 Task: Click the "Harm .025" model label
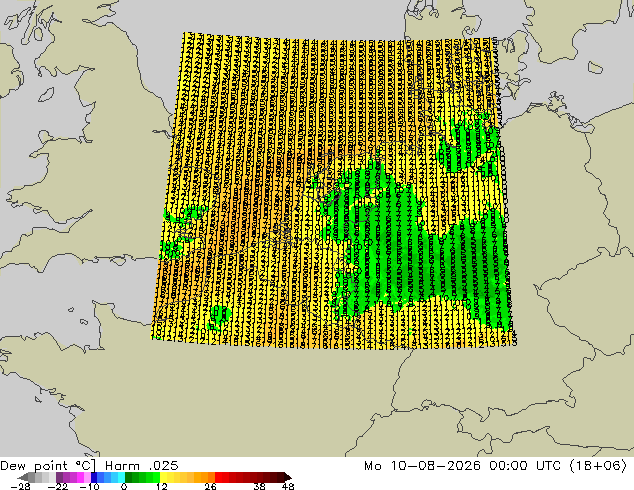[x=142, y=466]
